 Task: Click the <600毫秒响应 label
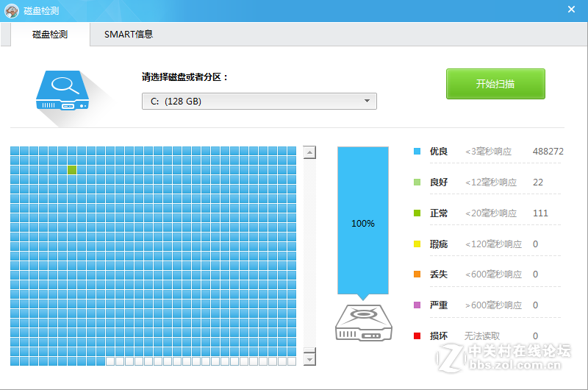493,274
